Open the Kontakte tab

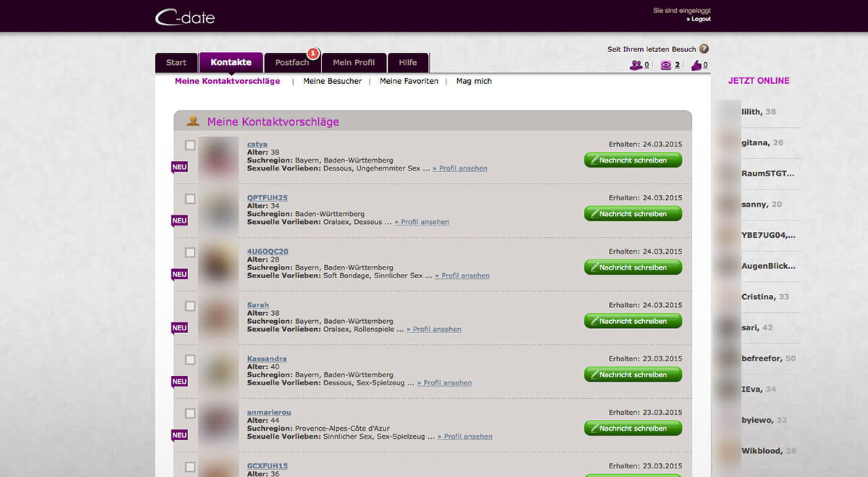click(231, 62)
